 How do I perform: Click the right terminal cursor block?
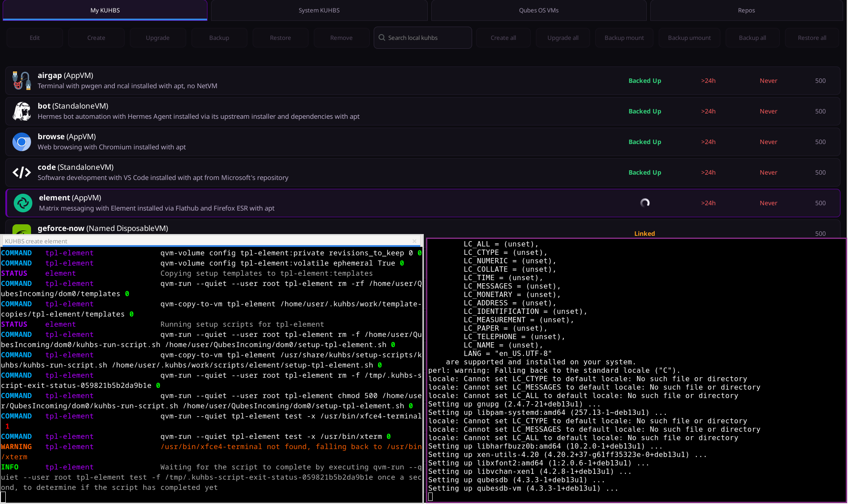point(430,497)
